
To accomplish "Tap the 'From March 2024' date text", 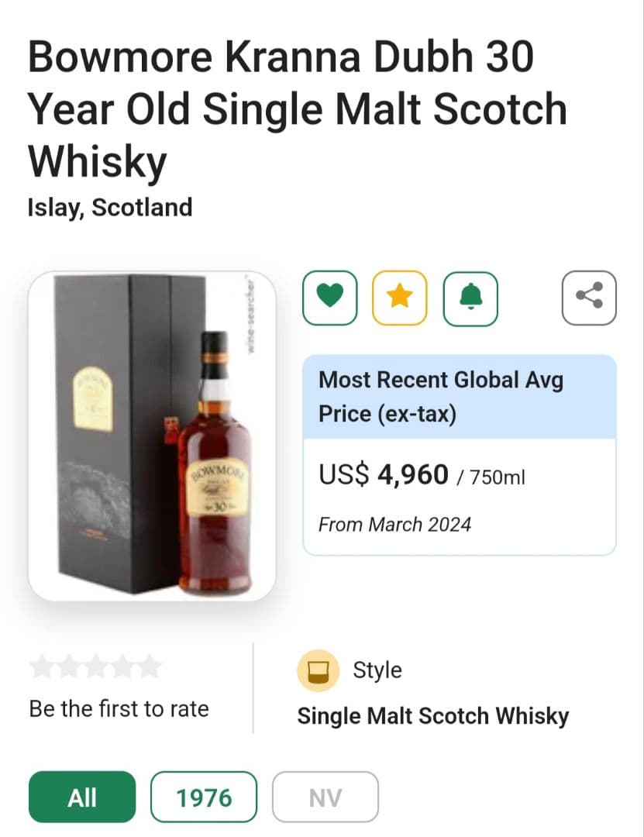I will pyautogui.click(x=394, y=525).
